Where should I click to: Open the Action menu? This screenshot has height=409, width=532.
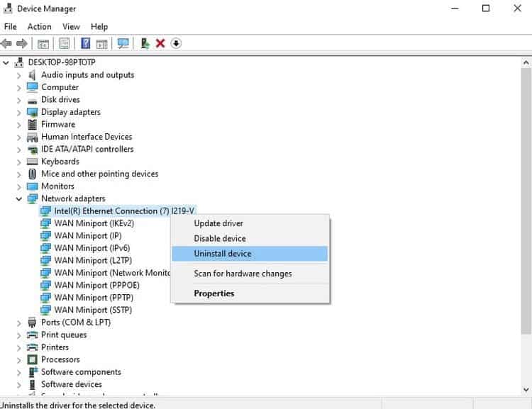coord(39,26)
